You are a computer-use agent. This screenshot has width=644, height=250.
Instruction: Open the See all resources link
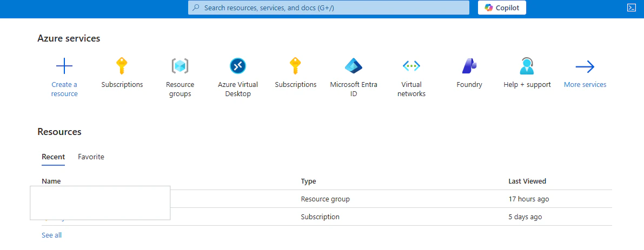coord(52,235)
